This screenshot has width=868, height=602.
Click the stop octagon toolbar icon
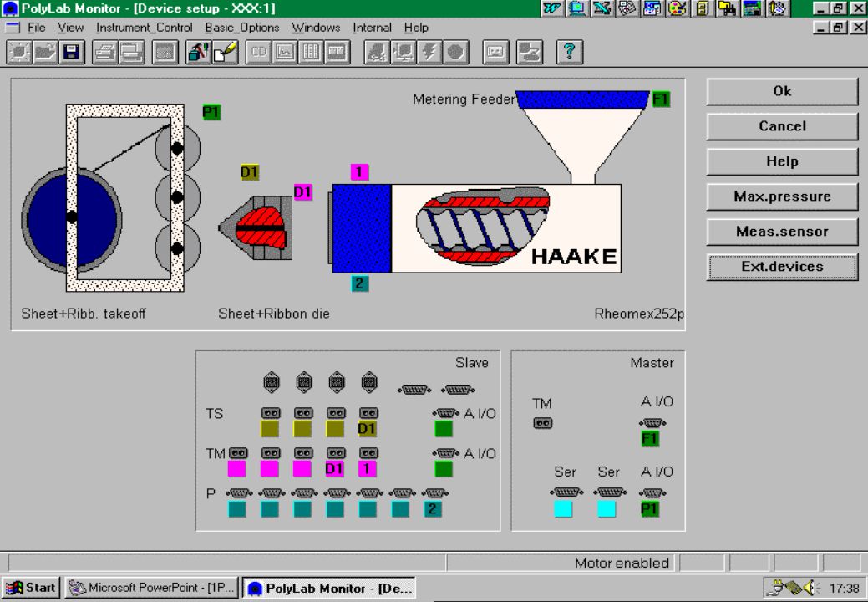click(x=455, y=53)
